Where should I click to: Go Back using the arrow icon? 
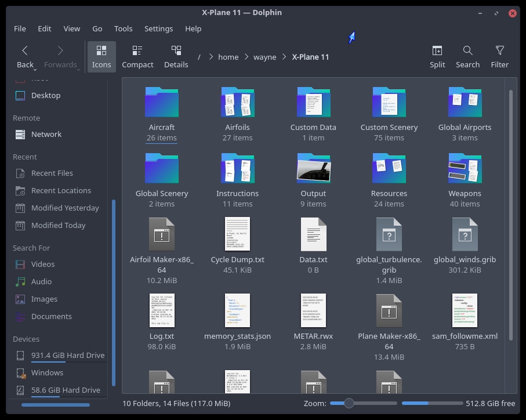[25, 51]
